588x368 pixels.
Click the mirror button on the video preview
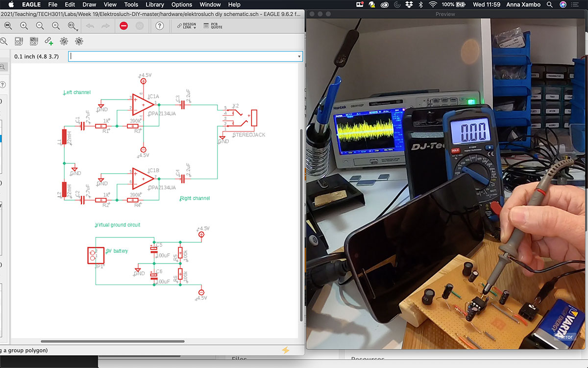point(564,337)
